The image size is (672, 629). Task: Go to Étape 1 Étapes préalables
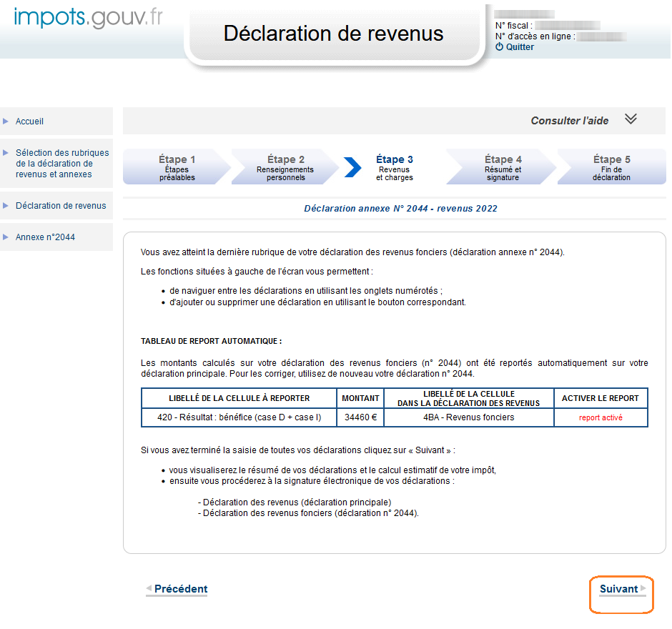click(x=177, y=167)
